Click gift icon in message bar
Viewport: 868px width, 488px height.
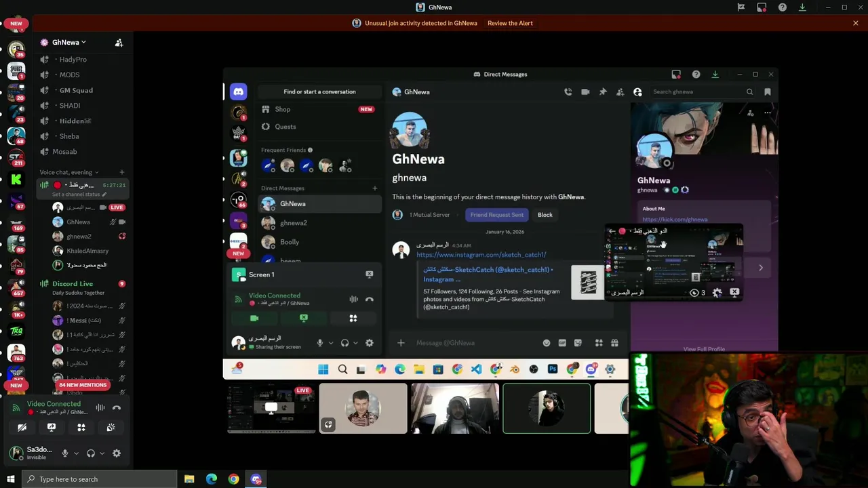[614, 343]
